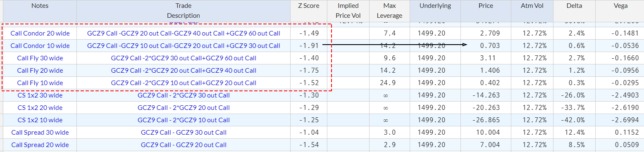Viewport: 644px width, 152px height.
Task: Sort by the Trade Description column header
Action: 184,11
